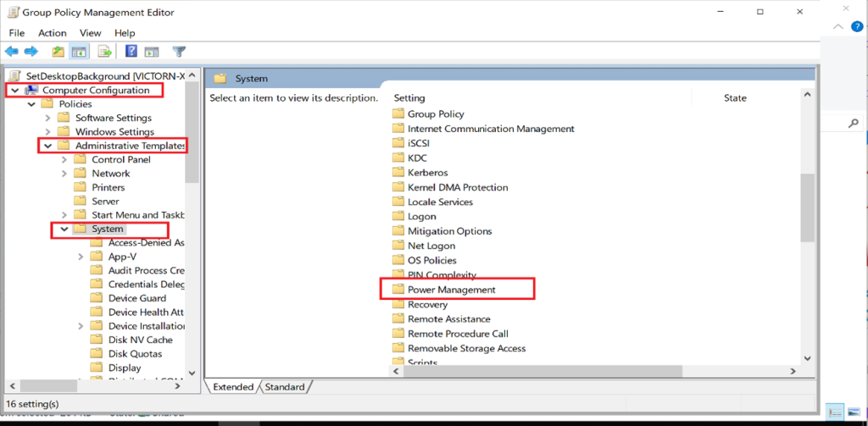The width and height of the screenshot is (868, 426).
Task: Switch to the Standard tab
Action: click(x=285, y=387)
